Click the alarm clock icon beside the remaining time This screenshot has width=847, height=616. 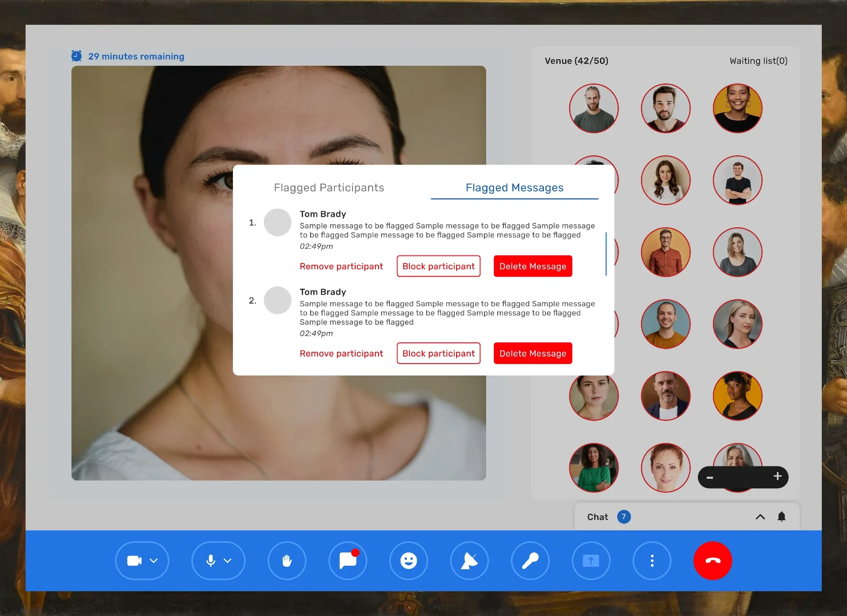pyautogui.click(x=77, y=56)
